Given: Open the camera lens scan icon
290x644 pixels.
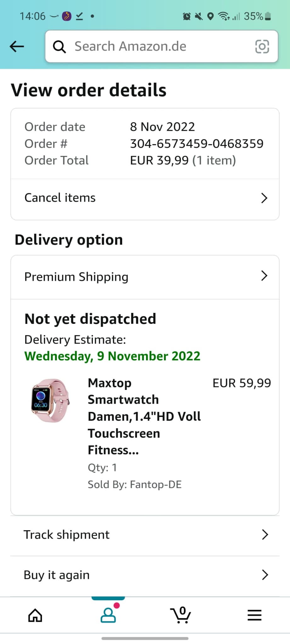Looking at the screenshot, I should [262, 47].
